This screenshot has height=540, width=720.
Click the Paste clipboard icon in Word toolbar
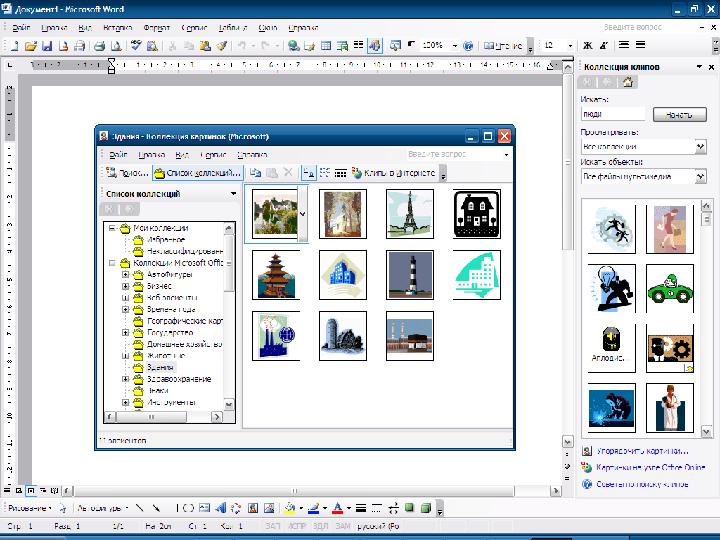pos(205,46)
